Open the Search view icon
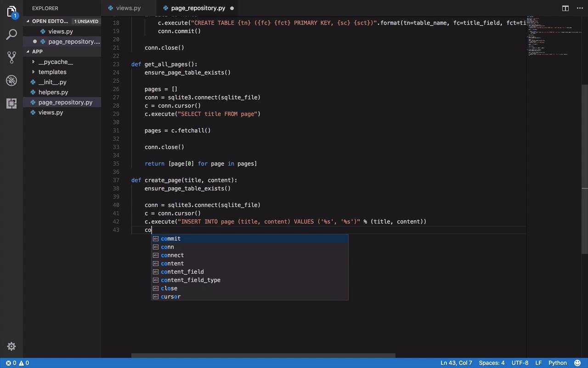The height and width of the screenshot is (368, 588). [x=11, y=34]
